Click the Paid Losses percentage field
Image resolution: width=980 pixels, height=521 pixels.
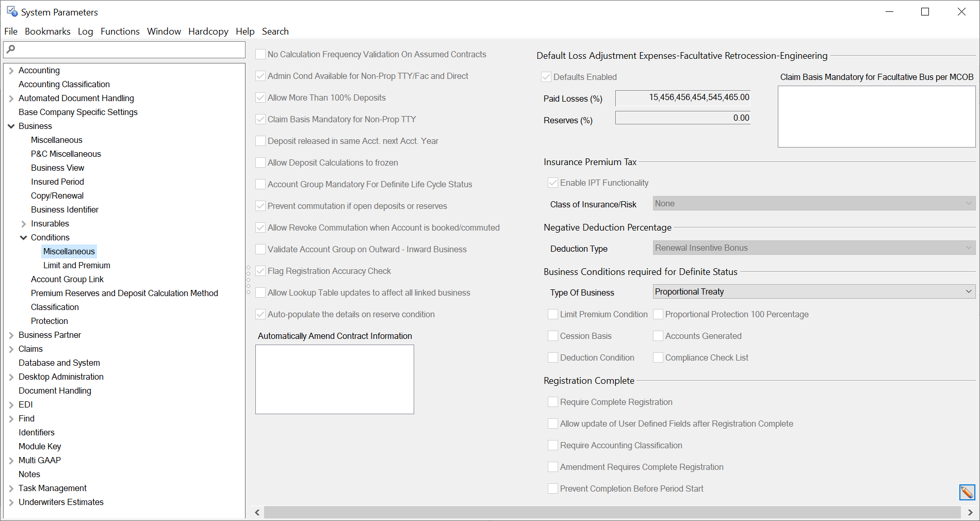point(682,97)
